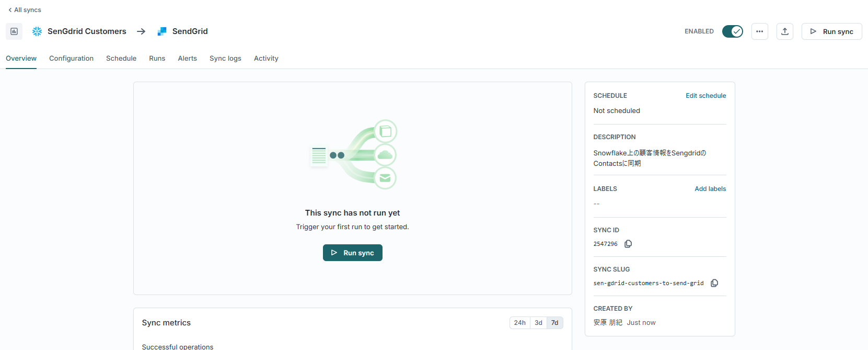Click the sync chart icon beside SenGdrid Customers

14,31
